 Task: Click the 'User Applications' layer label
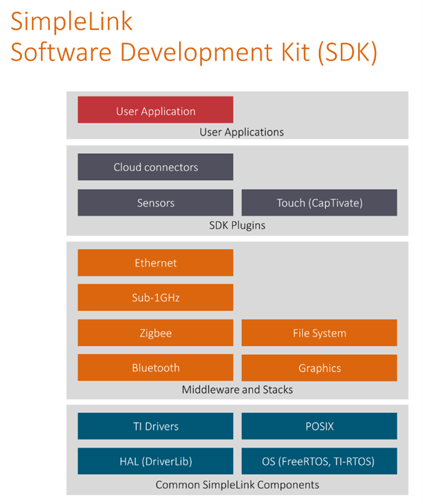tap(241, 132)
